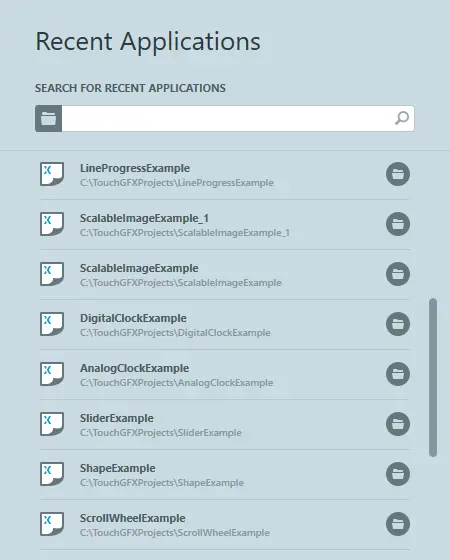Open folder location for LineProgressExample
This screenshot has height=560, width=450.
[x=398, y=174]
